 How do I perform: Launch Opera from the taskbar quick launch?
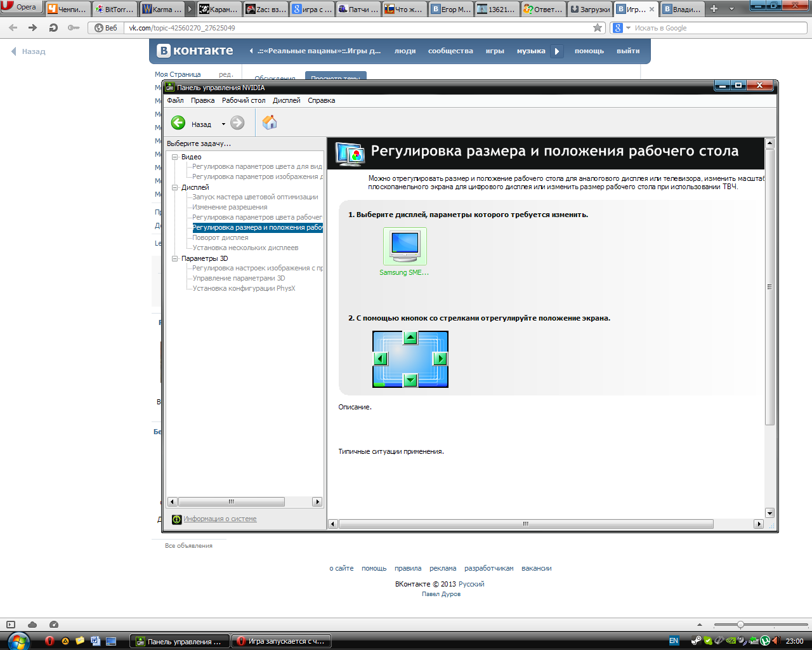pos(49,641)
